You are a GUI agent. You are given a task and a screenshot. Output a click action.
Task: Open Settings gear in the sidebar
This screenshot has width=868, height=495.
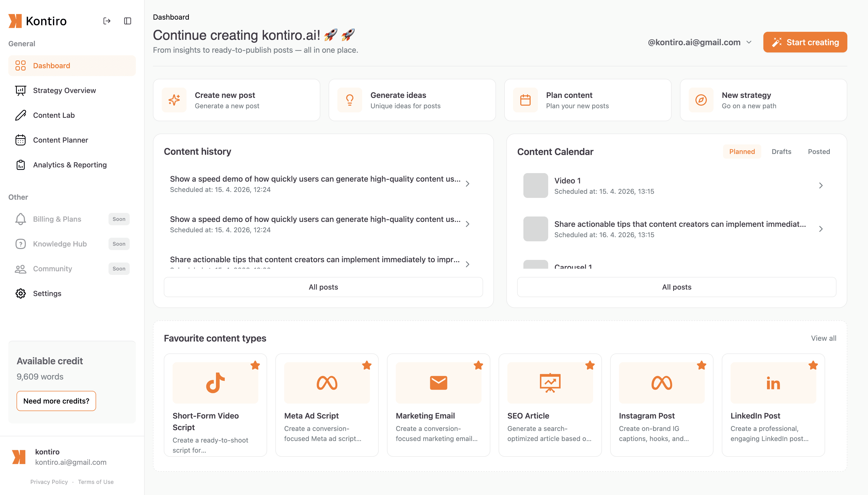coord(47,293)
